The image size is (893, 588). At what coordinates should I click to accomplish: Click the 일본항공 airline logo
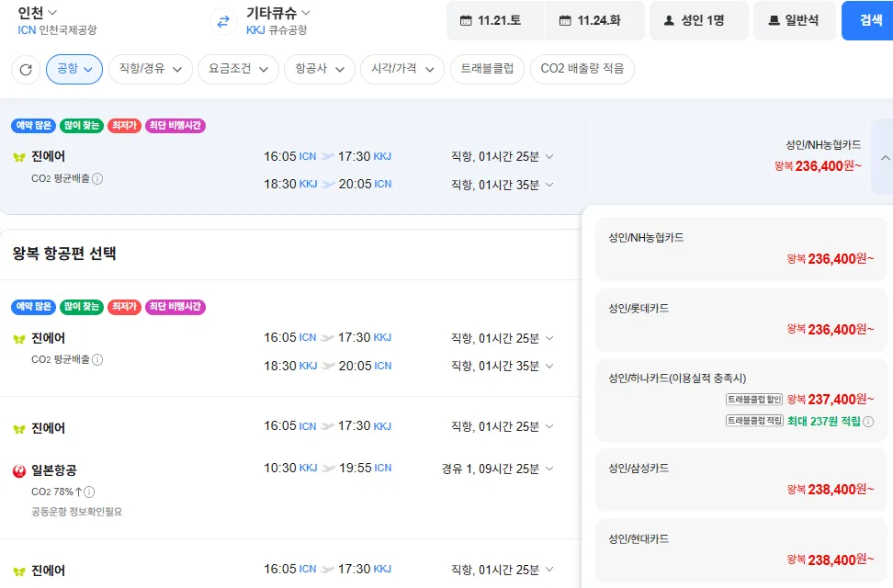coord(19,470)
